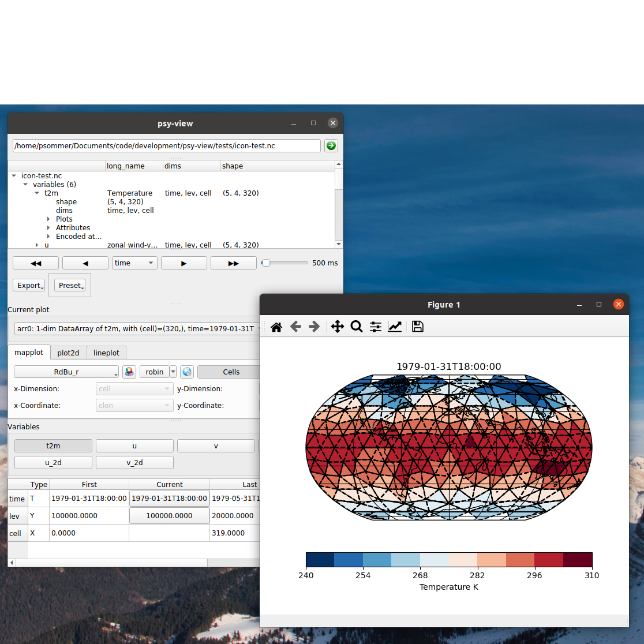
Task: Click the Type column header in table
Action: [x=39, y=484]
